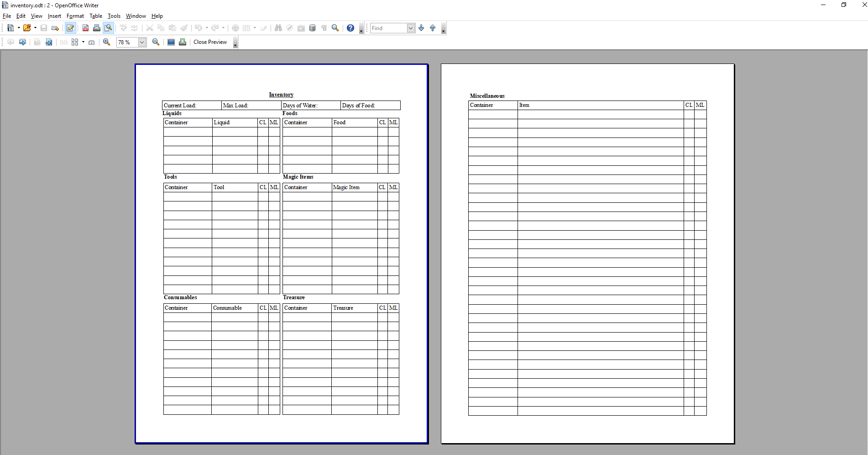Click the Insert Table grid icon
The image size is (868, 455).
246,28
